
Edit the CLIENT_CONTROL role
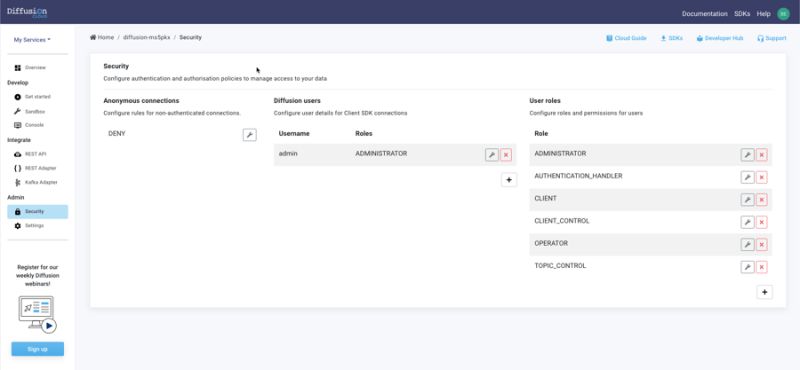[747, 223]
